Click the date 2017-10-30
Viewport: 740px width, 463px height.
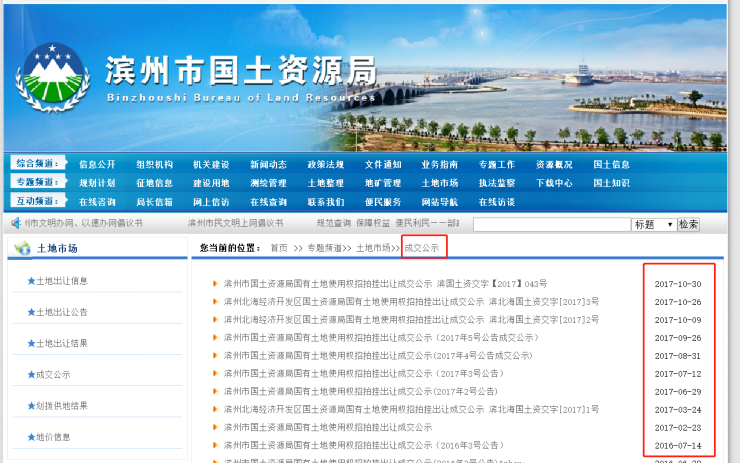678,284
